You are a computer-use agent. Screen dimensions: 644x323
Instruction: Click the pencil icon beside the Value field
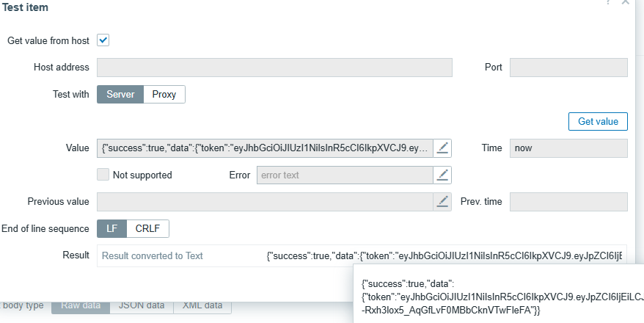coord(442,148)
